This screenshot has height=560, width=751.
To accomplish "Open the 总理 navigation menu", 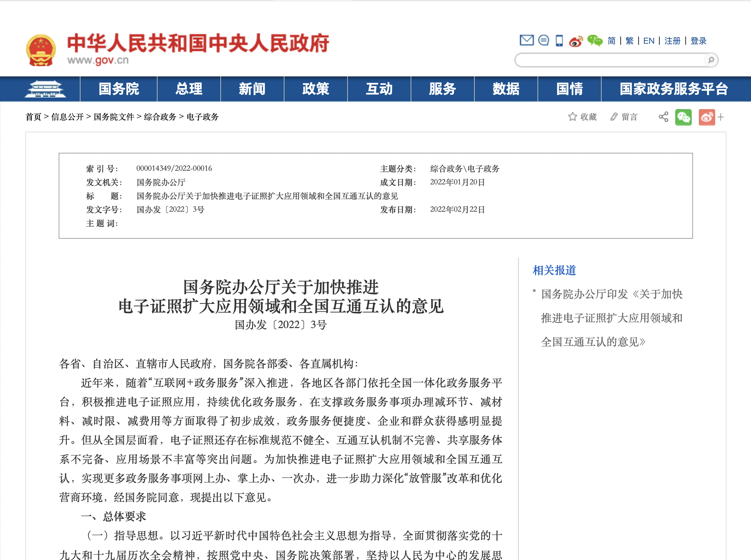I will [189, 89].
